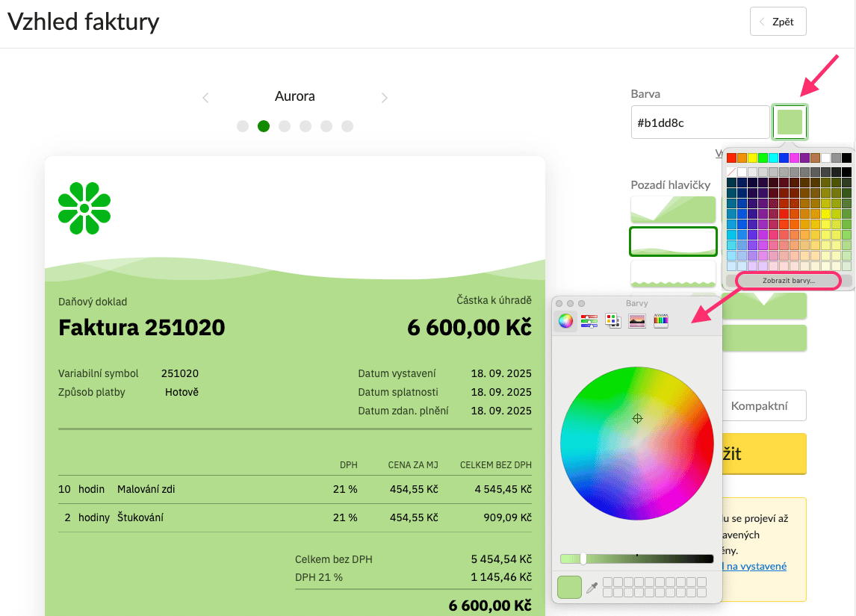
Task: Select the third template pagination dot
Action: pyautogui.click(x=285, y=126)
